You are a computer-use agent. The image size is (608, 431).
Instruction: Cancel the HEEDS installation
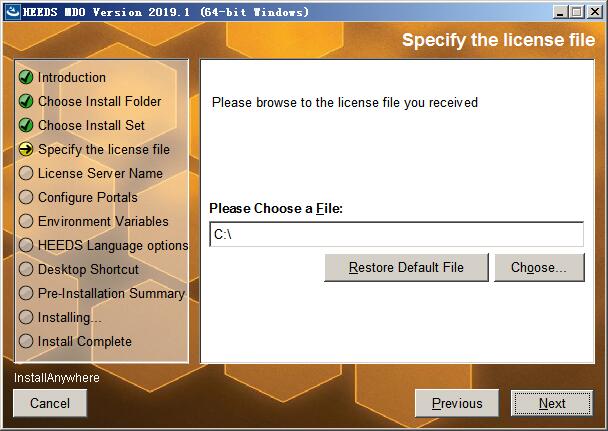(50, 403)
